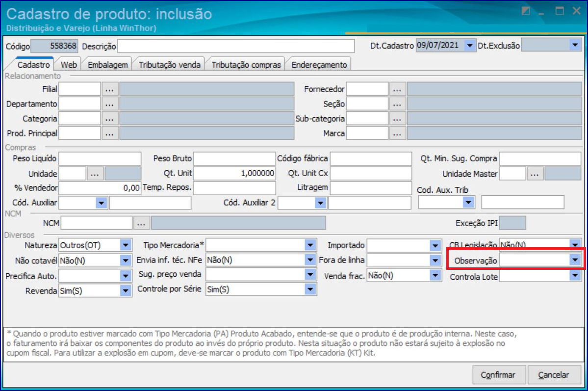Image resolution: width=588 pixels, height=391 pixels.
Task: Open Fornecedor lookup ellipsis button
Action: [x=398, y=89]
